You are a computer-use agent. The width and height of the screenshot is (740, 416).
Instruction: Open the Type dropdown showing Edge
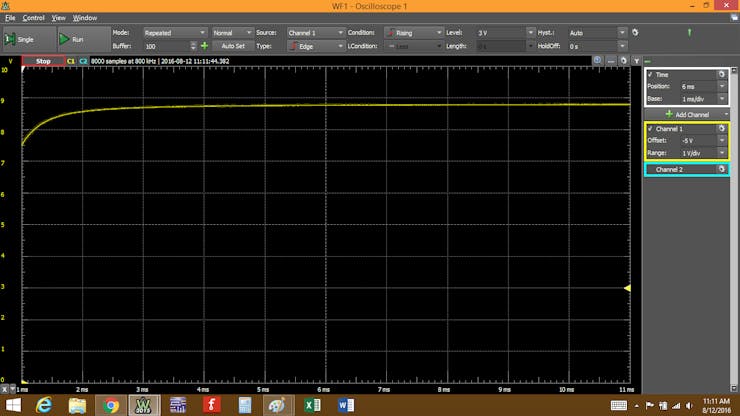tap(316, 46)
